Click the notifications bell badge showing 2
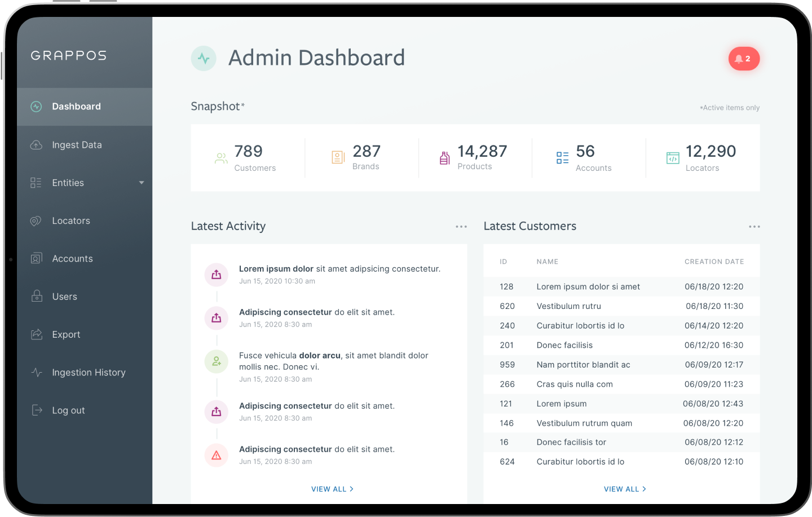812x517 pixels. 744,58
